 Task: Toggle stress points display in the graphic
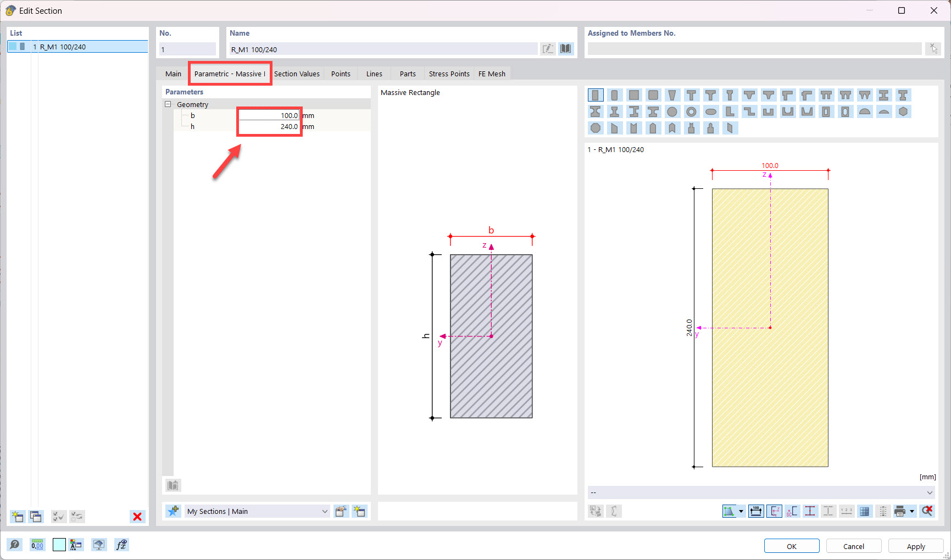810,511
